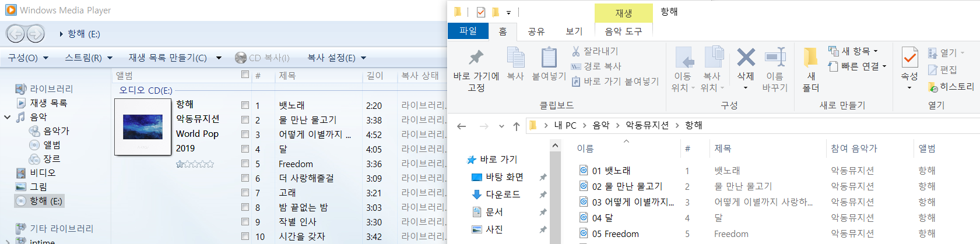Check the box for track 7 고래

tap(245, 193)
